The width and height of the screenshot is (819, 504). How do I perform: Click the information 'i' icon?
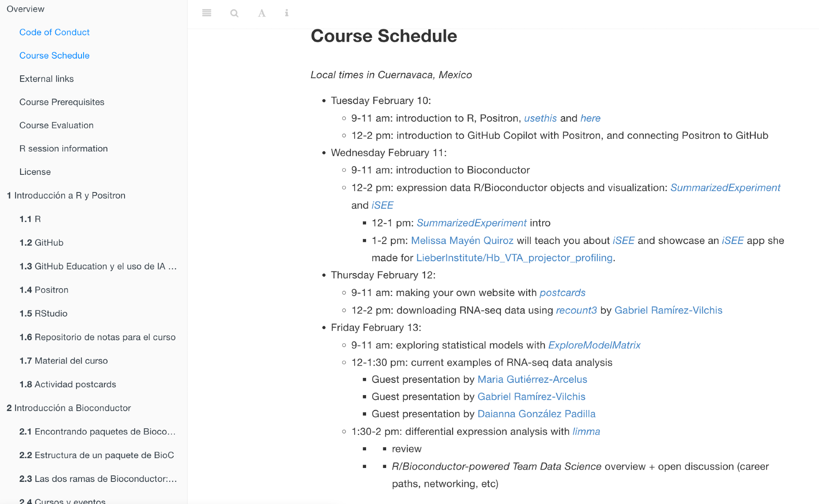point(287,13)
